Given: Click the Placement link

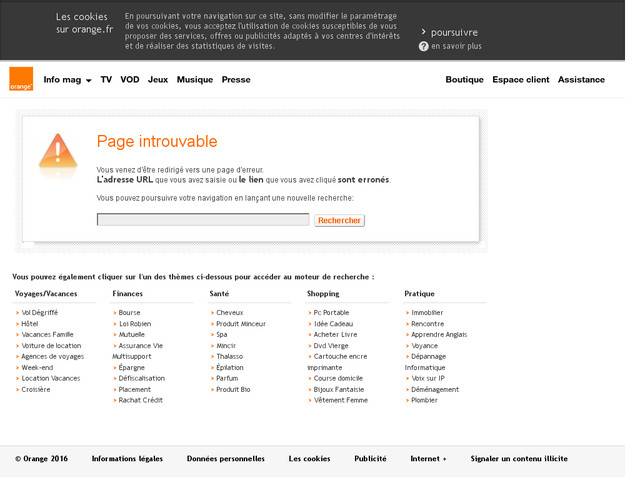Looking at the screenshot, I should pyautogui.click(x=135, y=389).
